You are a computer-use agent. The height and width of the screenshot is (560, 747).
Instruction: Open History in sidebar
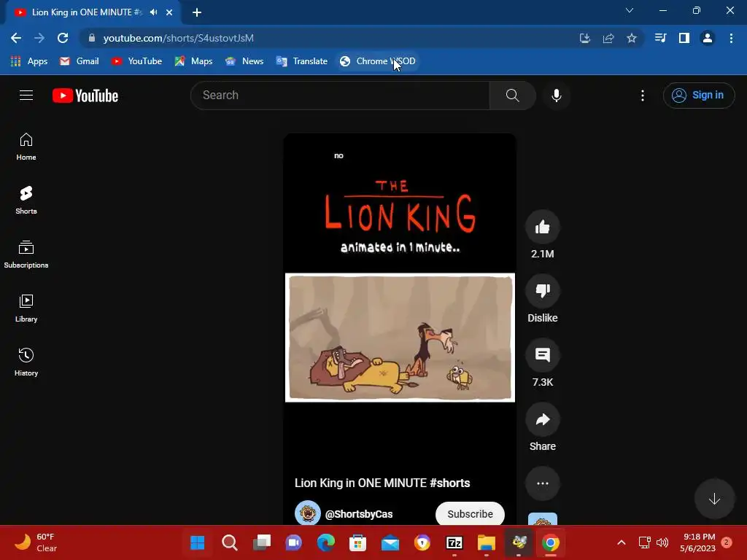pos(26,362)
